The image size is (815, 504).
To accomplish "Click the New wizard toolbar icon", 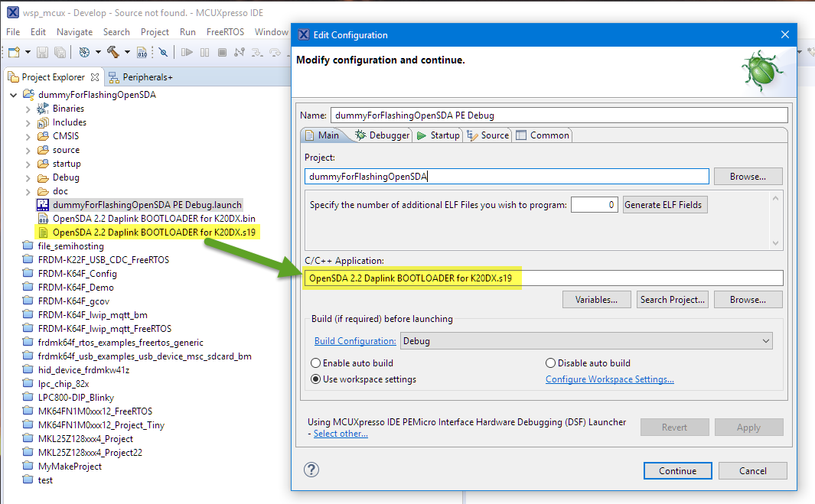I will [x=14, y=52].
